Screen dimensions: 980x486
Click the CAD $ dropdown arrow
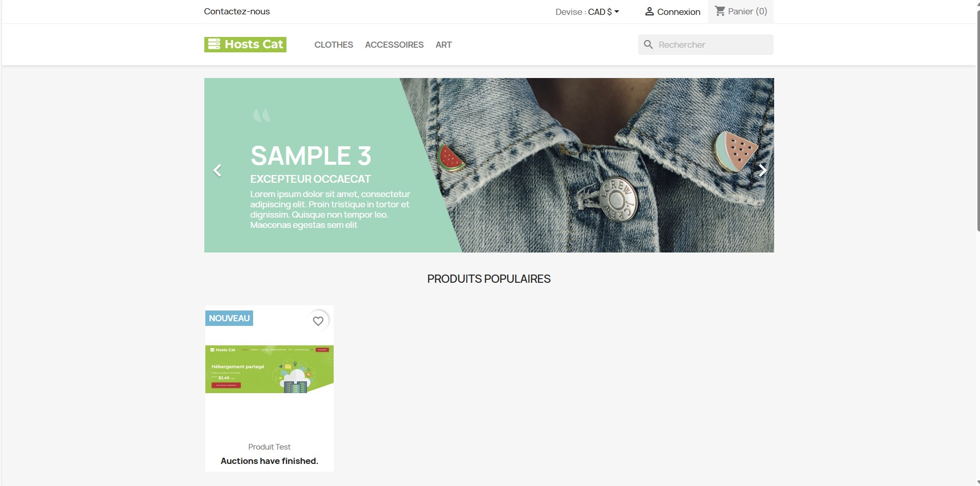617,11
